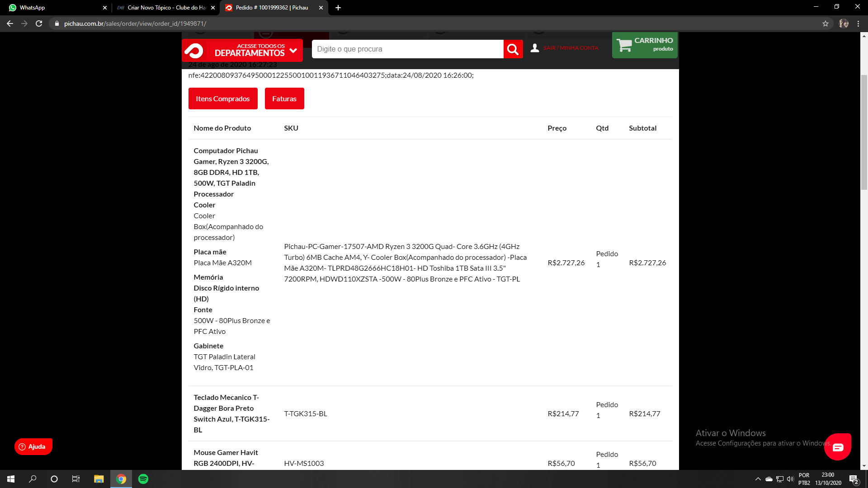This screenshot has height=488, width=868.
Task: Click the '500W - 80Plus Bronze' fonte text
Action: (232, 326)
